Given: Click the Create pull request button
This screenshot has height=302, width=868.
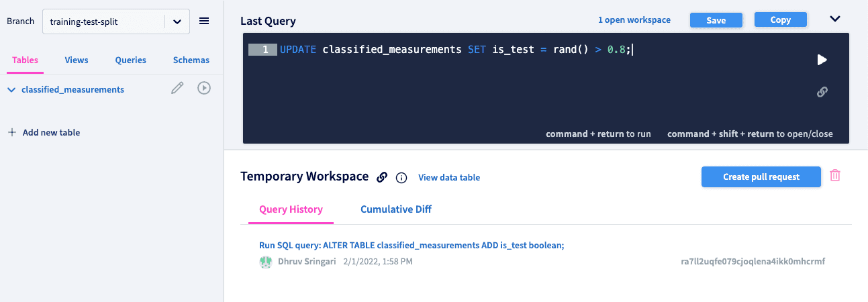Looking at the screenshot, I should 761,177.
